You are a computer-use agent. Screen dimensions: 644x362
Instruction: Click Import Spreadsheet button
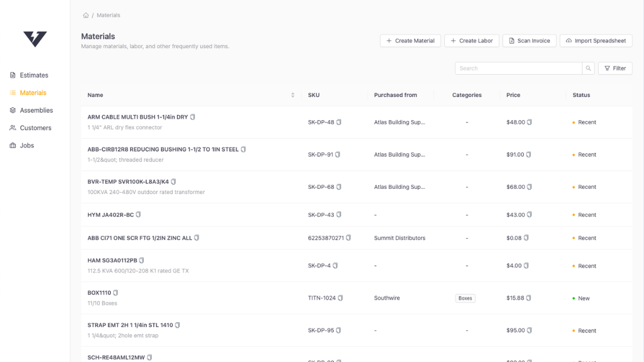tap(596, 41)
